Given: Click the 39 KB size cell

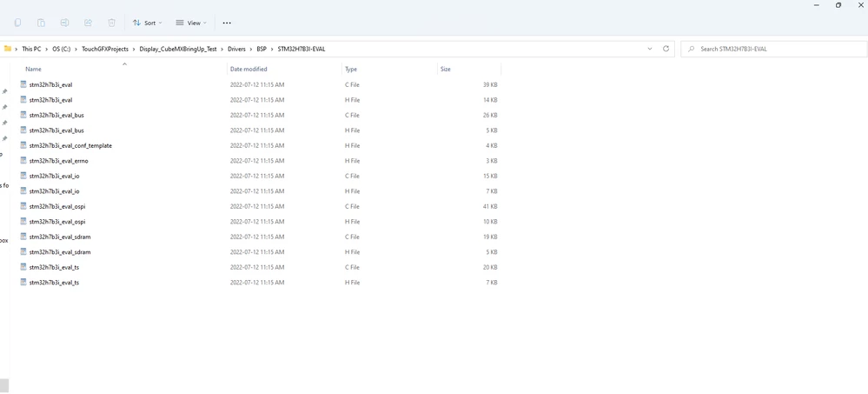Looking at the screenshot, I should coord(490,84).
